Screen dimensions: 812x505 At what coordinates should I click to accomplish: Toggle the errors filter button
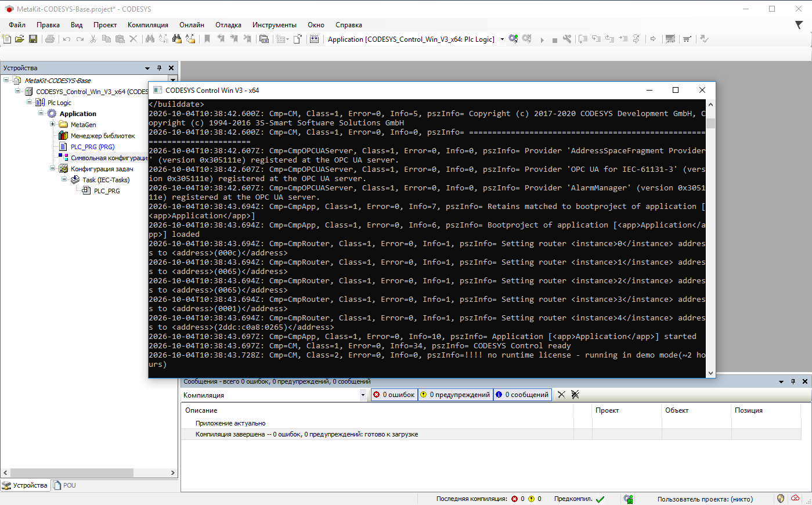(x=395, y=395)
